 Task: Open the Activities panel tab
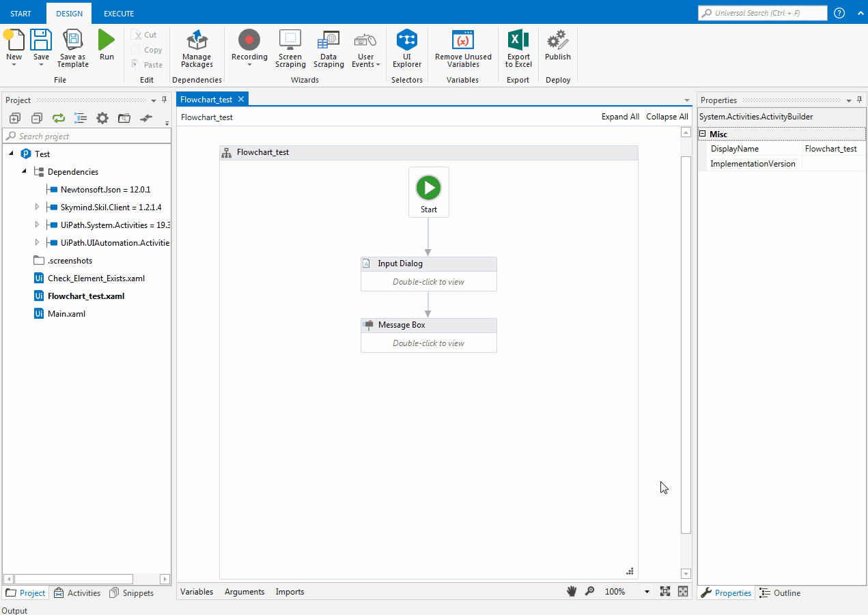click(x=77, y=593)
